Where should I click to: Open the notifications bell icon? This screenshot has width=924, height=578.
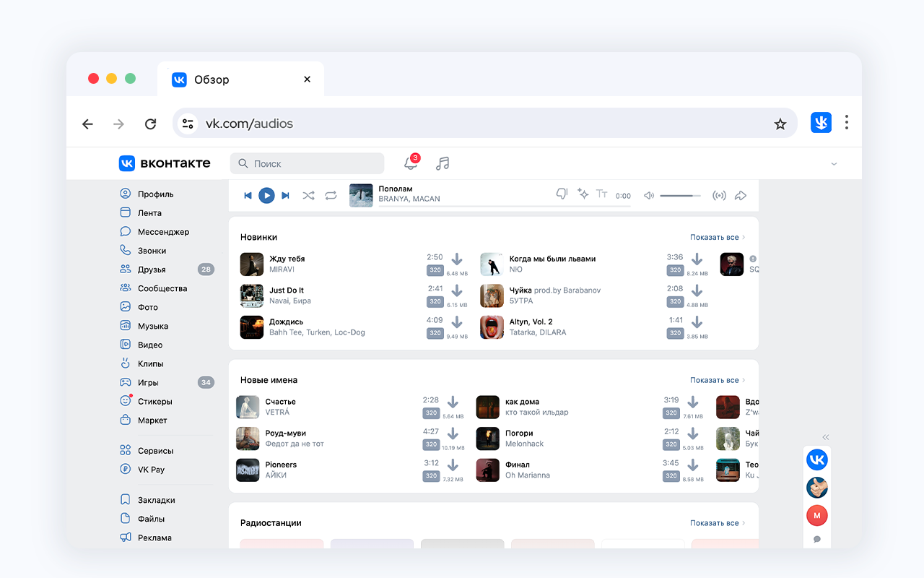click(410, 164)
